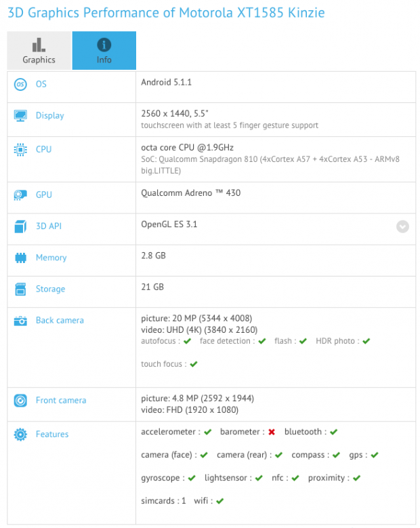Click the 3D API cube icon
The width and height of the screenshot is (420, 528).
[x=20, y=226]
